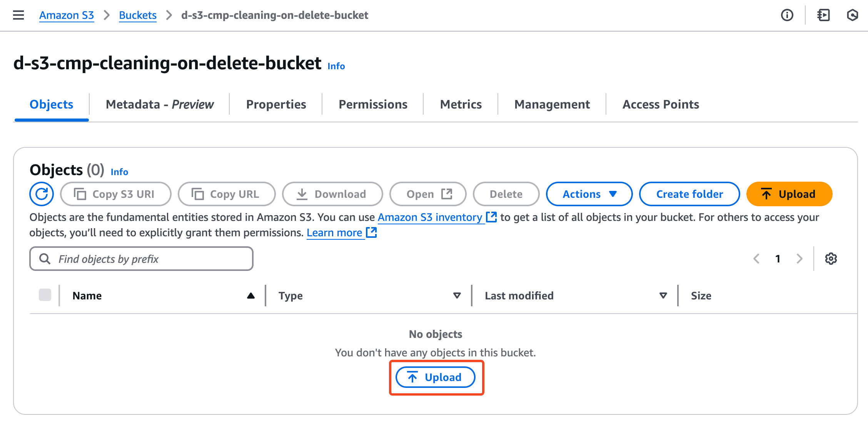
Task: Click the refresh objects icon button
Action: coord(42,194)
